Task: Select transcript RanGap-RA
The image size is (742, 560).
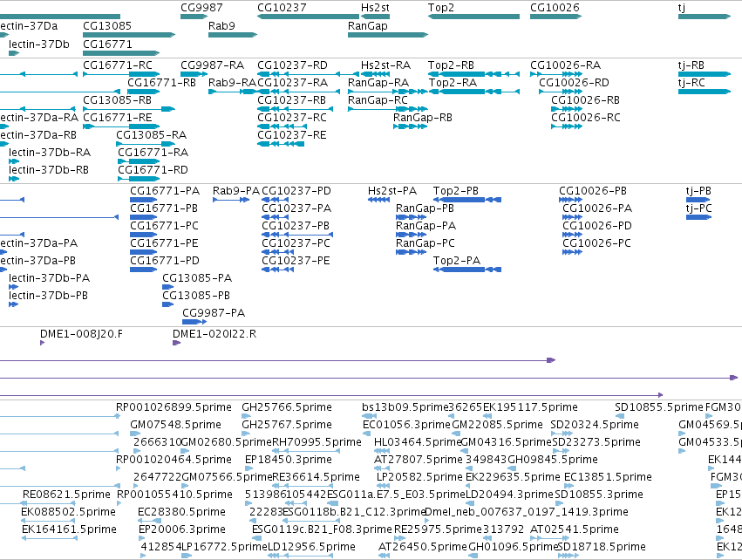Action: (x=378, y=83)
